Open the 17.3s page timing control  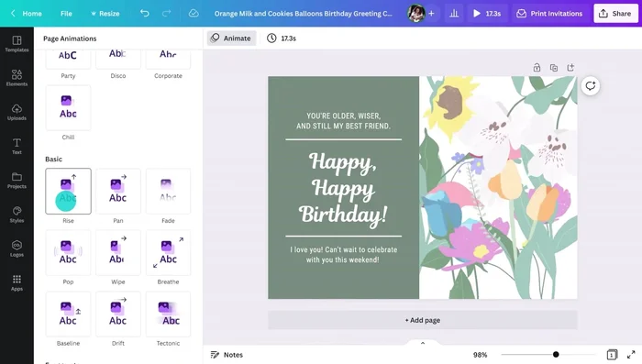(x=282, y=39)
